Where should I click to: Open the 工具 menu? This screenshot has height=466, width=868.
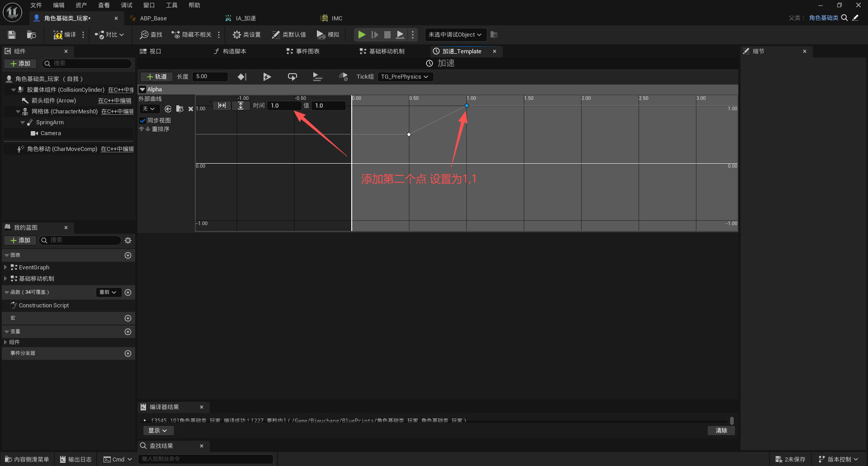[x=172, y=5]
